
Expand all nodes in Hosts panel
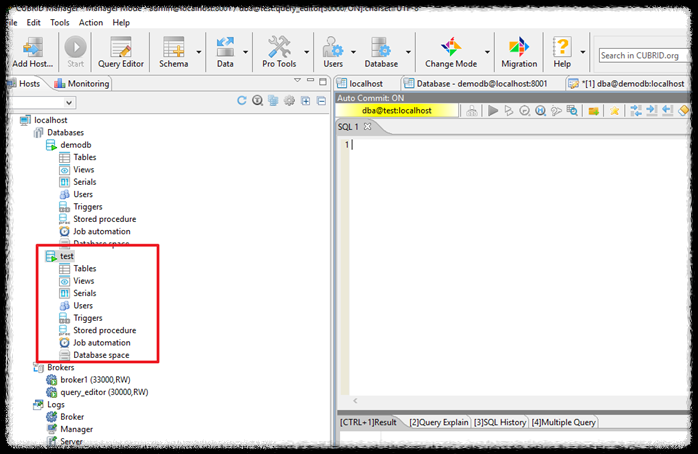305,101
